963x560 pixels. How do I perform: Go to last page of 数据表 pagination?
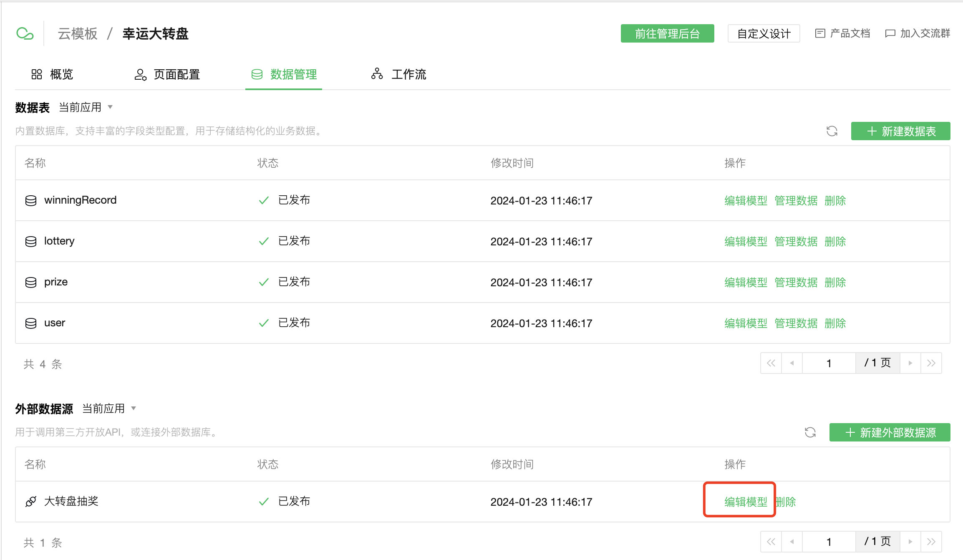click(931, 363)
